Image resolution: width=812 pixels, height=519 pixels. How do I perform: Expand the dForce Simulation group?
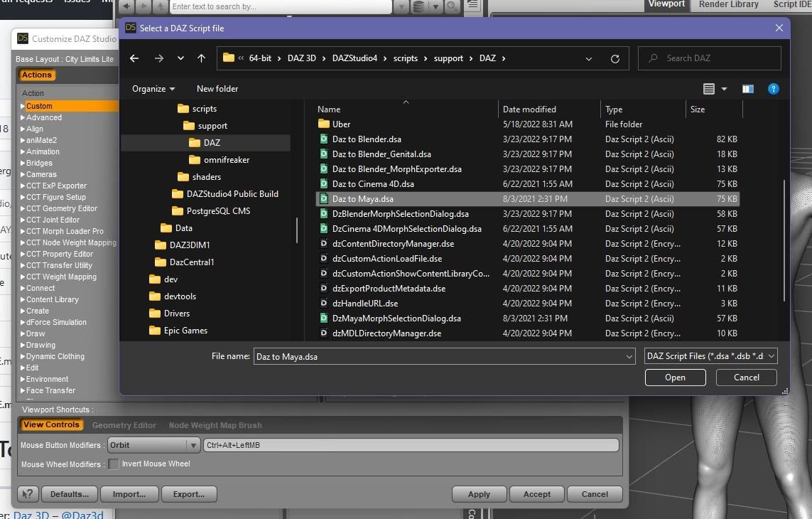coord(23,323)
